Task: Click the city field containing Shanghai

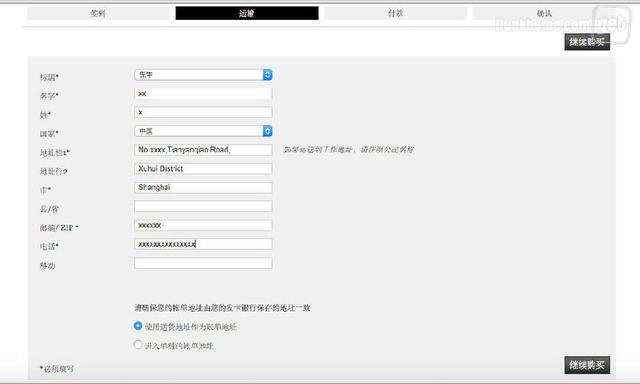Action: [203, 187]
